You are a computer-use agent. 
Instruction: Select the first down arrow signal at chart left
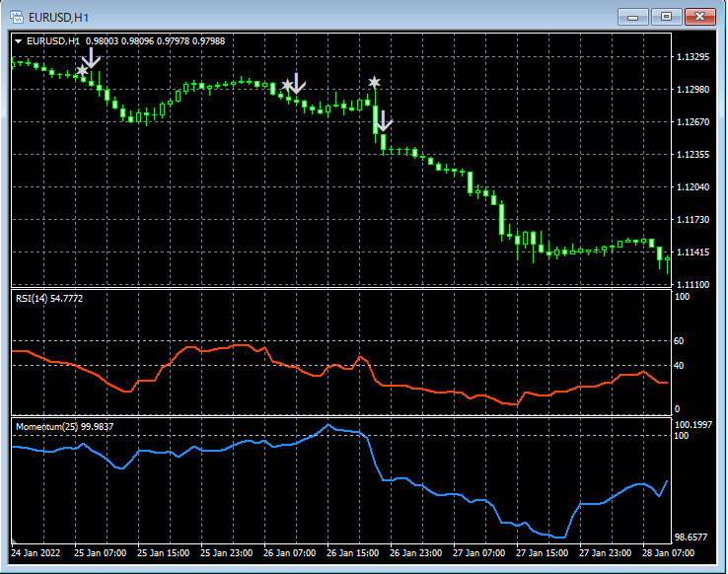[91, 58]
